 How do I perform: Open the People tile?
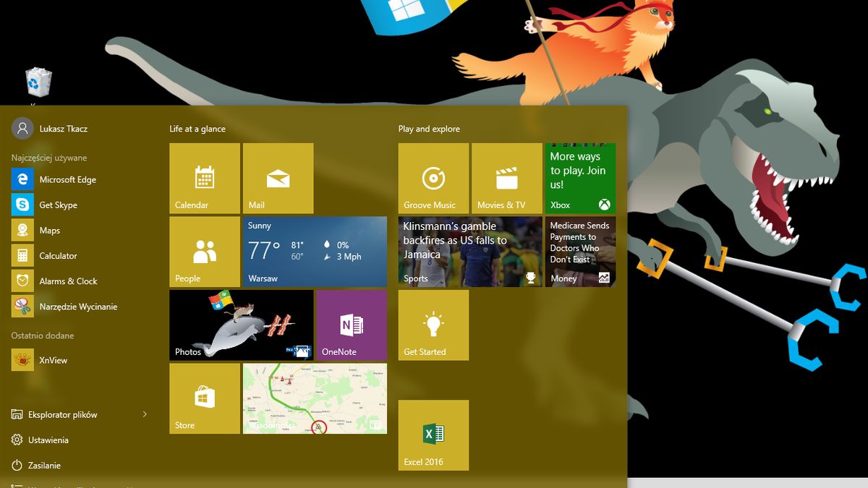pos(205,252)
